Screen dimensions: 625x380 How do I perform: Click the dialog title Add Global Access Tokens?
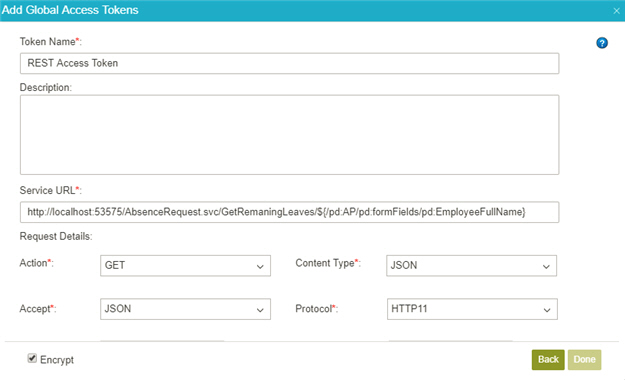pyautogui.click(x=70, y=10)
